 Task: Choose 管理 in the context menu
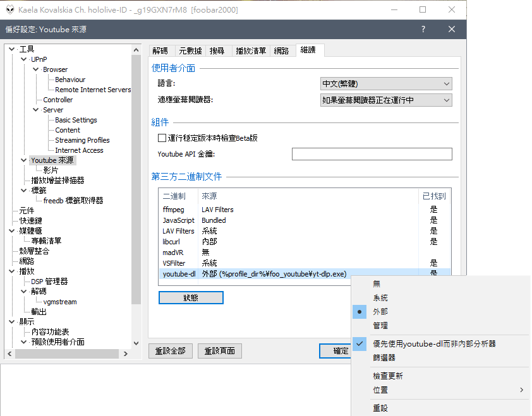tap(380, 326)
